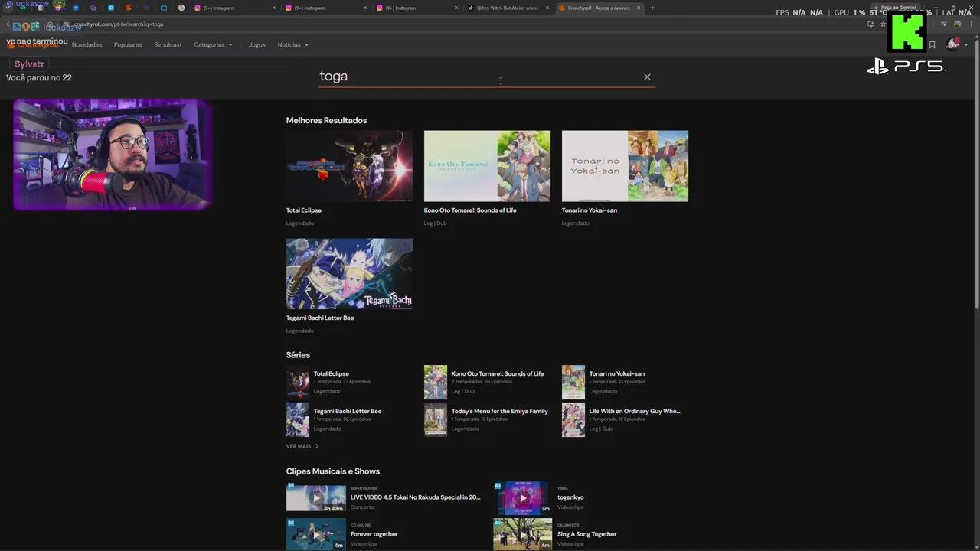Play the togenkyo music video
Image resolution: width=980 pixels, height=551 pixels.
(523, 497)
